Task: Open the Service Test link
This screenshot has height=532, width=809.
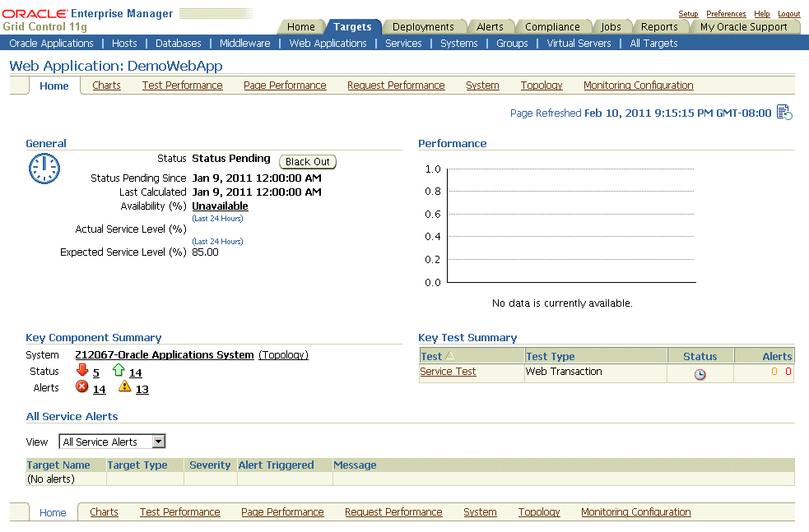Action: (448, 371)
